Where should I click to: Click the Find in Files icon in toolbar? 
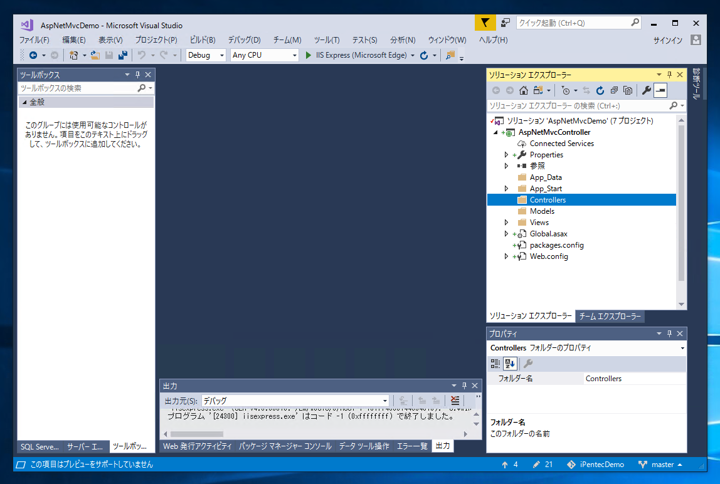[x=450, y=55]
